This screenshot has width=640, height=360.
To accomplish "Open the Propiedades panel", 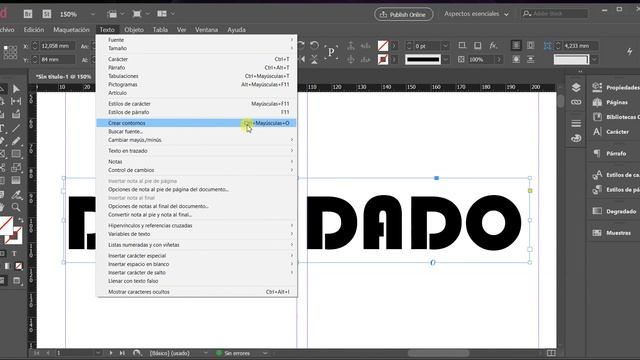I will [x=616, y=87].
